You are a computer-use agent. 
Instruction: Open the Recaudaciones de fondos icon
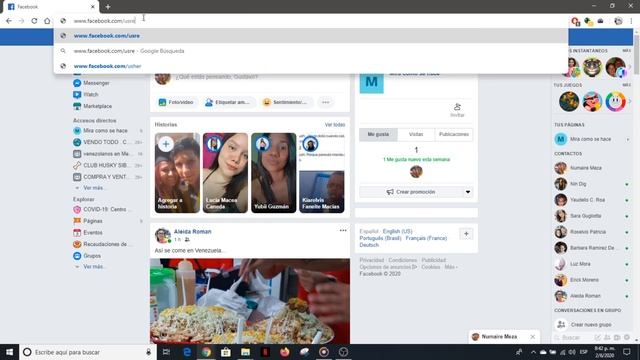[77, 244]
